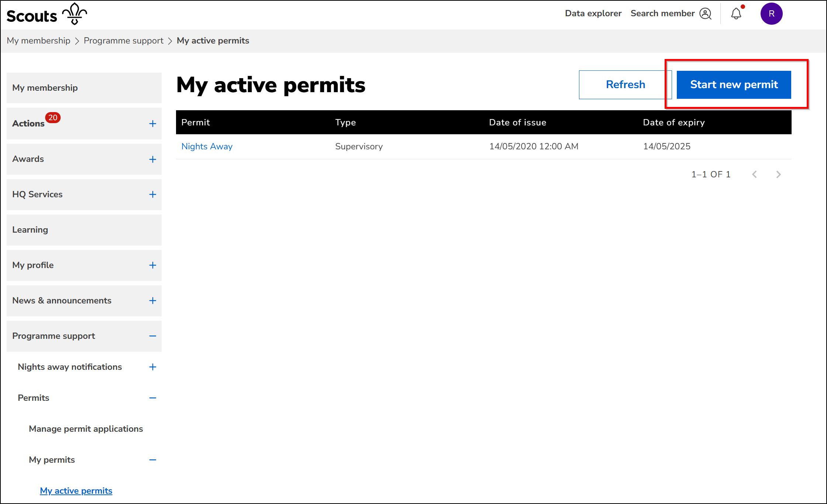
Task: Expand the Actions section
Action: (x=152, y=124)
